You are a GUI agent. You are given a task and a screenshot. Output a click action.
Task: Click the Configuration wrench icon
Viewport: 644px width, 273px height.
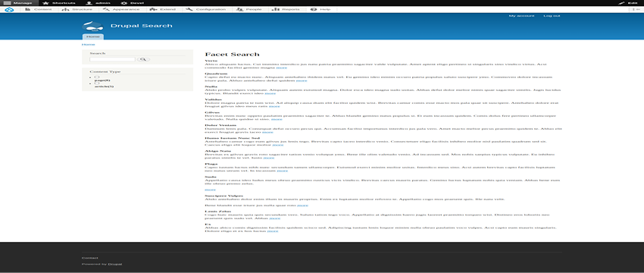189,9
